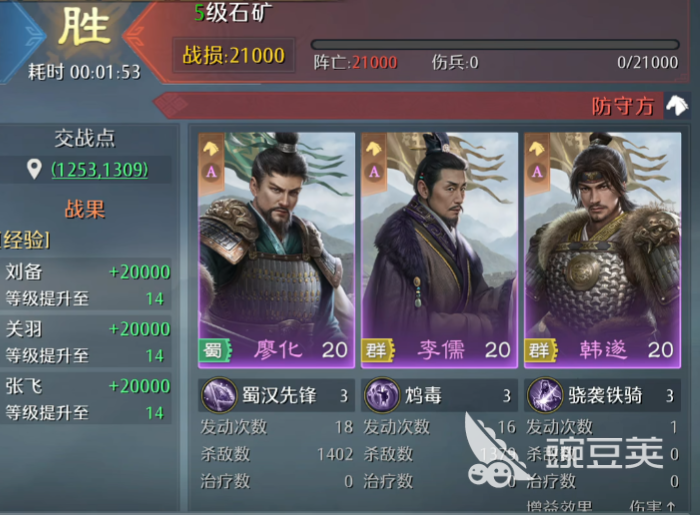Viewport: 700px width, 515px height.
Task: Select 刘备 experience gain row
Action: [86, 284]
